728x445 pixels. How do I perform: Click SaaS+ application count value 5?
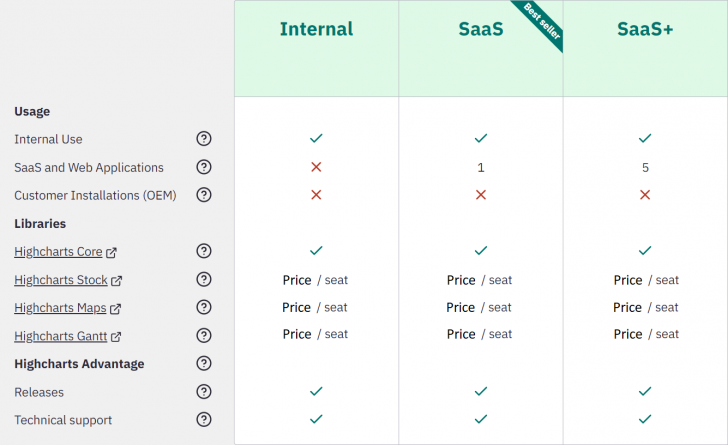point(645,168)
